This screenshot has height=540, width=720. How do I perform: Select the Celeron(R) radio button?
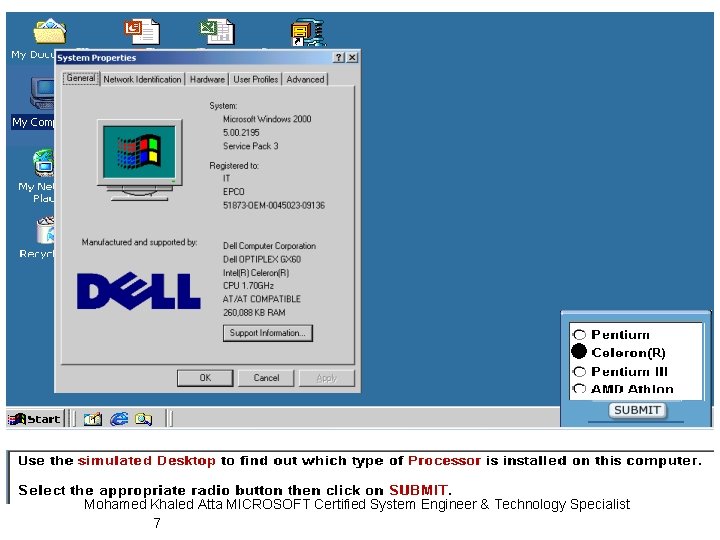pyautogui.click(x=579, y=352)
